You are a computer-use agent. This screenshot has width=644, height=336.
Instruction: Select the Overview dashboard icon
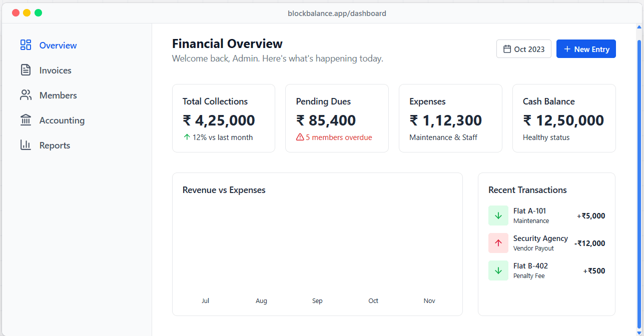click(x=26, y=45)
